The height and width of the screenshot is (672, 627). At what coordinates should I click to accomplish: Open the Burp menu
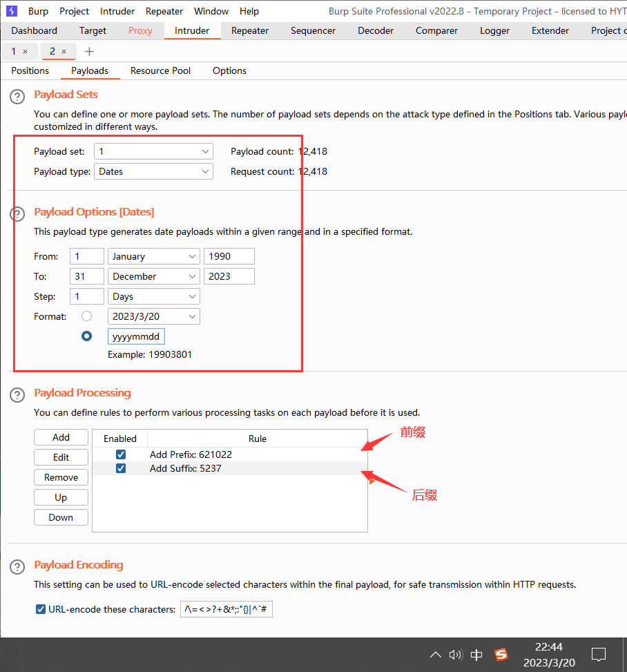coord(38,11)
